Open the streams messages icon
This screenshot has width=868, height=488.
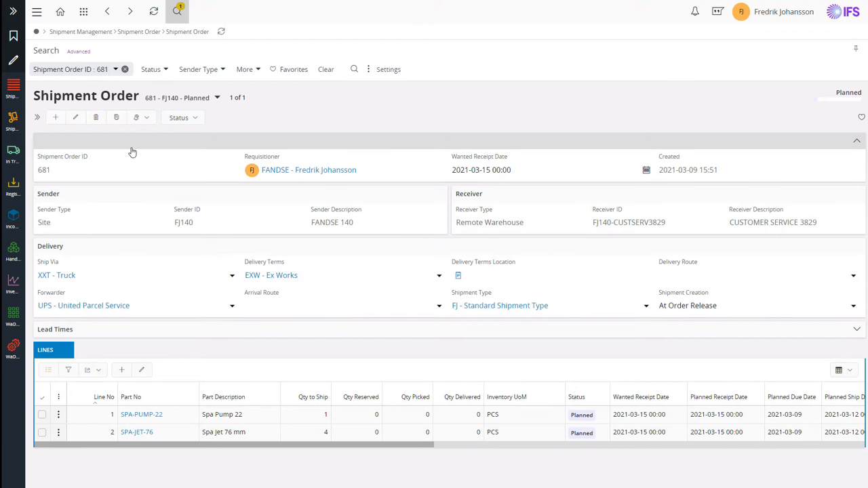pos(717,12)
